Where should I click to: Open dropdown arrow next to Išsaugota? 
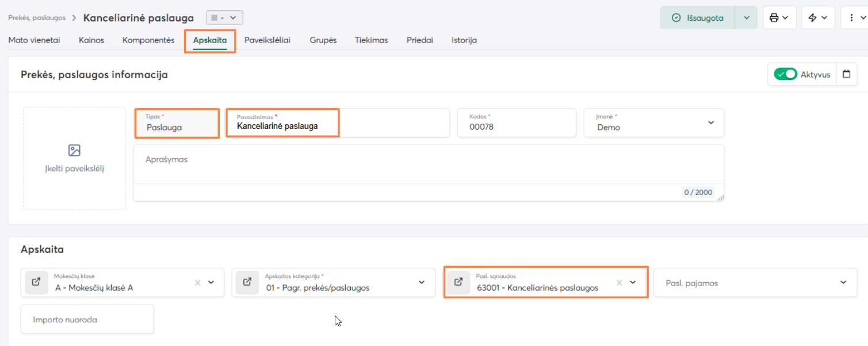pyautogui.click(x=746, y=18)
